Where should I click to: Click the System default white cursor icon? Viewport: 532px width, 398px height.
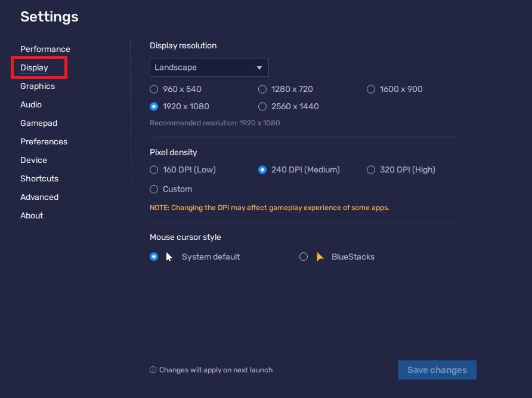pos(169,257)
